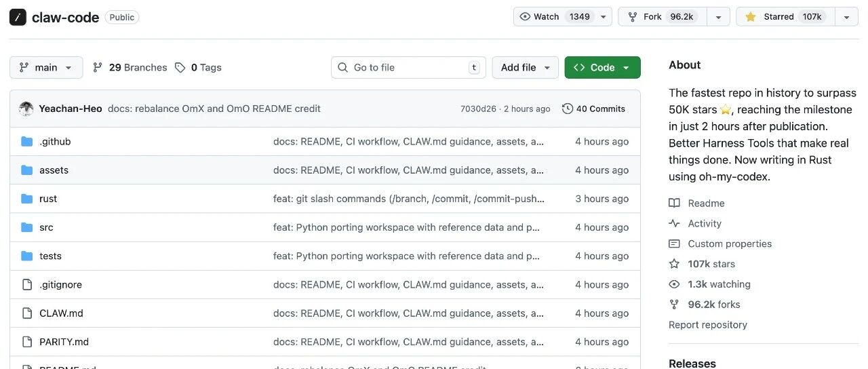
Task: Click the file icon beside PARITY.md
Action: click(x=27, y=342)
